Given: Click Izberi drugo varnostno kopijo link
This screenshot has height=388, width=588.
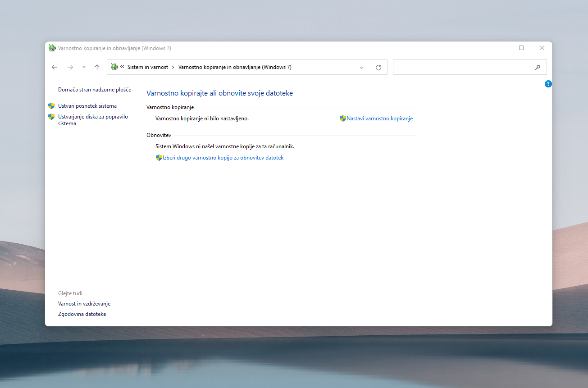Looking at the screenshot, I should click(223, 158).
